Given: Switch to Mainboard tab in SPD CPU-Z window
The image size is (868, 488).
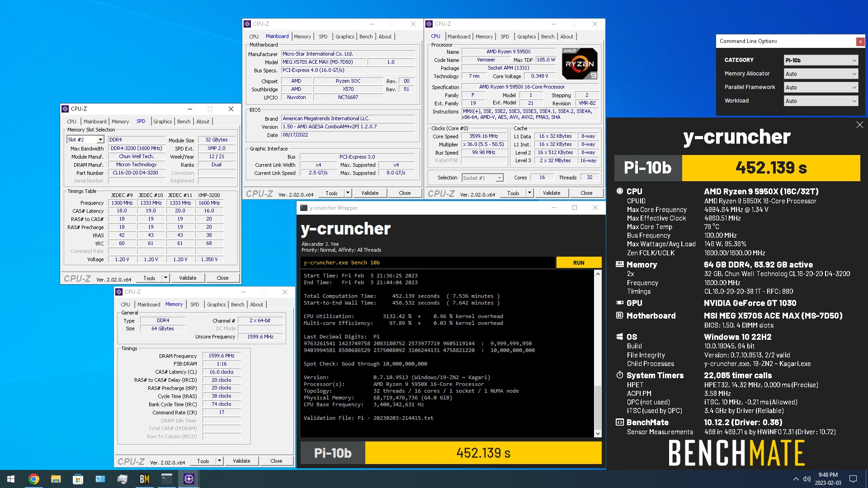Looking at the screenshot, I should click(95, 122).
